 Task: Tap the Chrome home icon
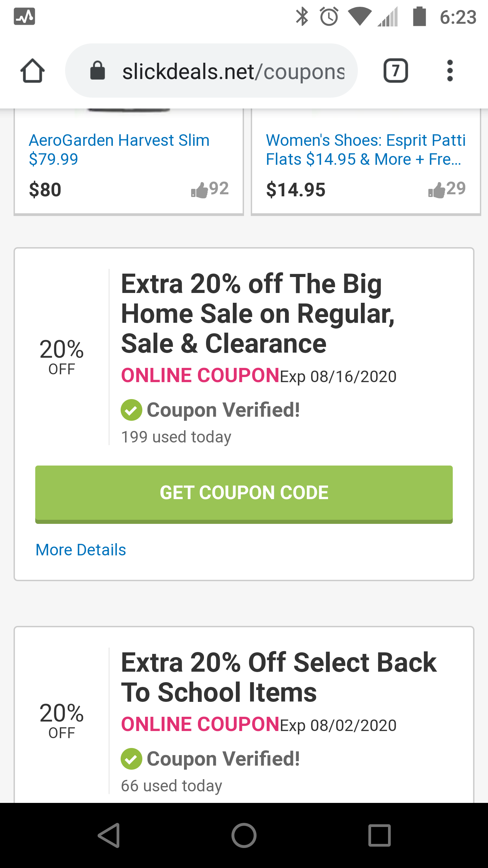pyautogui.click(x=33, y=71)
